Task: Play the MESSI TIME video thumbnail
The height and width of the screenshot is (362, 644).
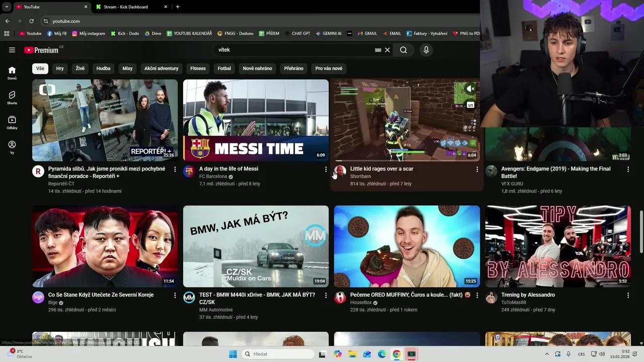Action: click(256, 120)
